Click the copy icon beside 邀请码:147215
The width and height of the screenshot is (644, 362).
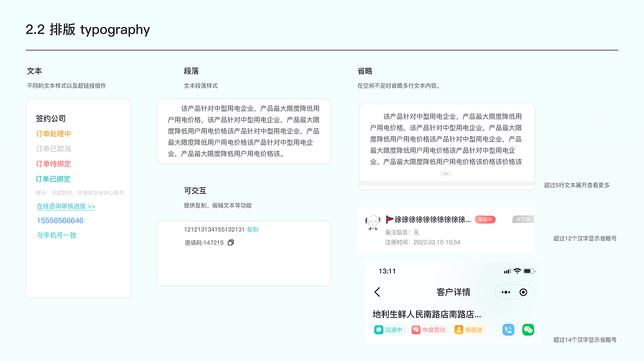click(x=230, y=242)
